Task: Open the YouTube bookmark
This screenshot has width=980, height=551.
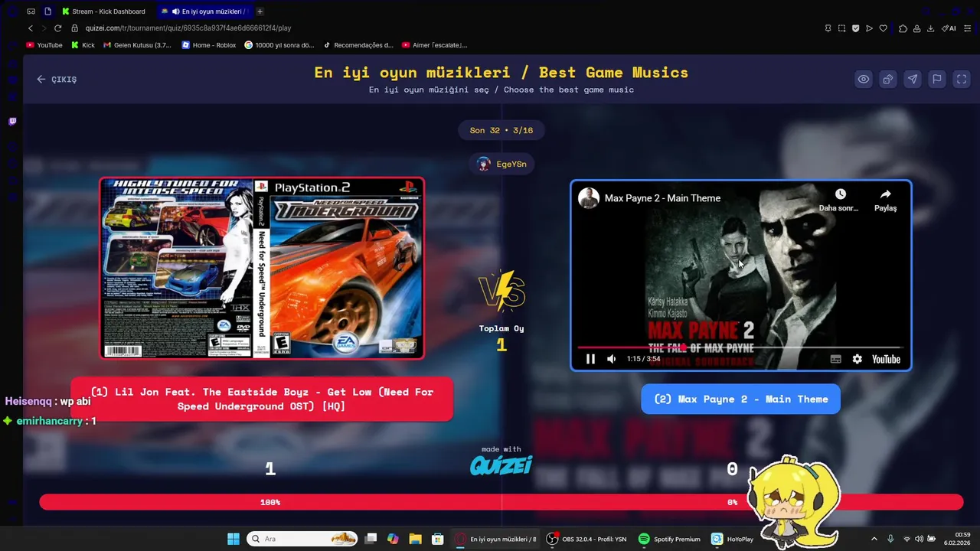Action: [x=44, y=45]
